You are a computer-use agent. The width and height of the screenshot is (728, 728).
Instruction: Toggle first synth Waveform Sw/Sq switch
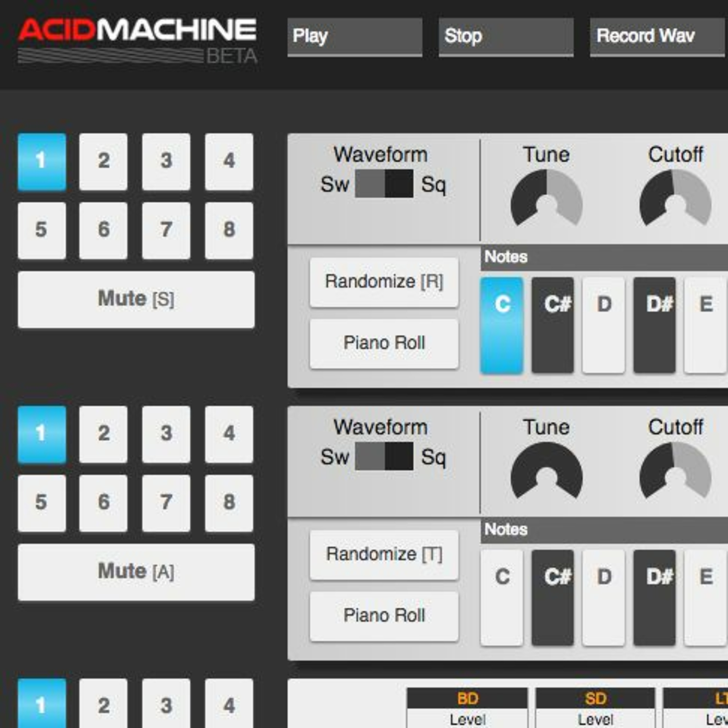click(x=384, y=184)
